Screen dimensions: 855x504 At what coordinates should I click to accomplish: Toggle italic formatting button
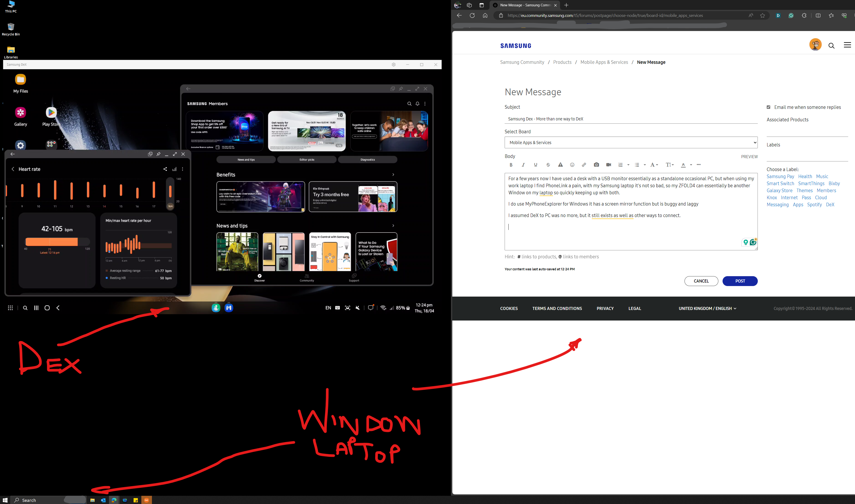click(523, 165)
